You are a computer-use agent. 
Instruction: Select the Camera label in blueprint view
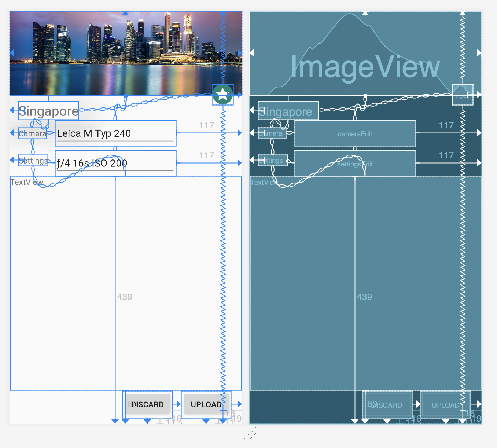272,133
